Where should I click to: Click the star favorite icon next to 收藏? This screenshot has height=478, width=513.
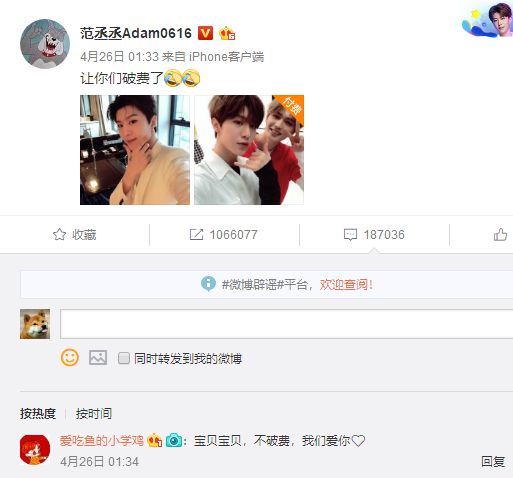coord(59,235)
